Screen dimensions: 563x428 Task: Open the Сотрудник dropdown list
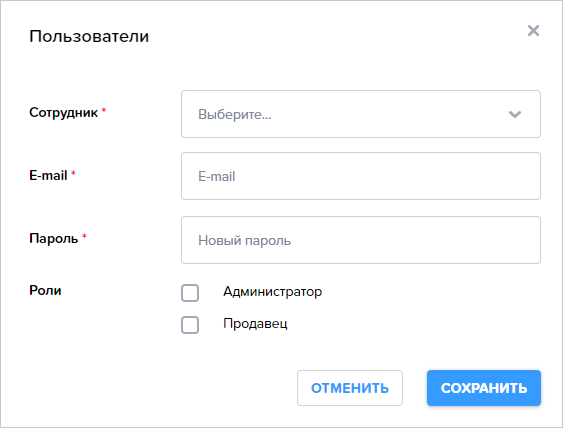tap(361, 114)
